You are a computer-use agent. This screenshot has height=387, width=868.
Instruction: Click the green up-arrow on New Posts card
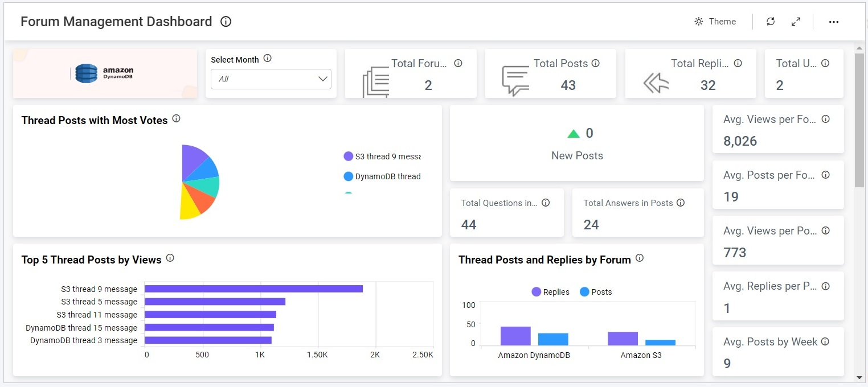573,133
